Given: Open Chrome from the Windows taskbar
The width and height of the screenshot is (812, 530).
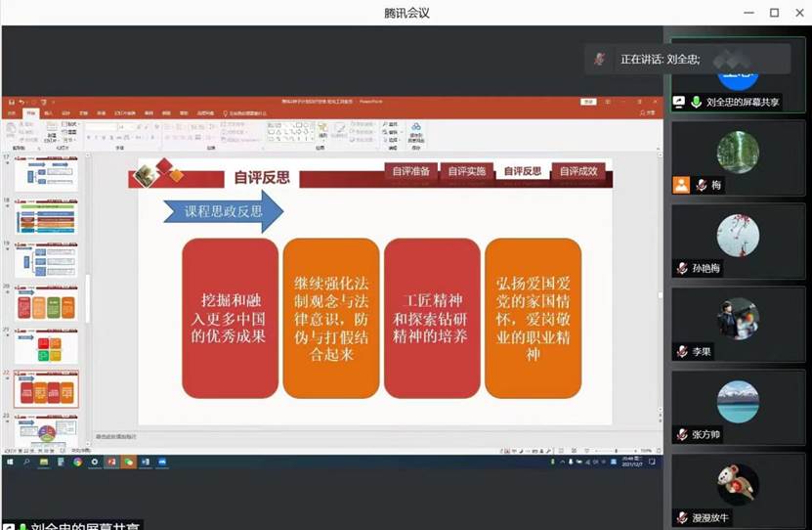Looking at the screenshot, I should coord(77,462).
